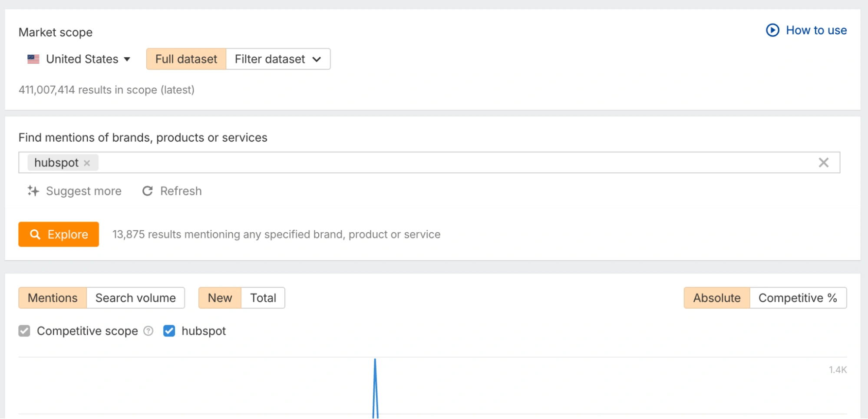Screen dimensions: 868x419
Task: Click the Suggest more text
Action: coord(84,191)
